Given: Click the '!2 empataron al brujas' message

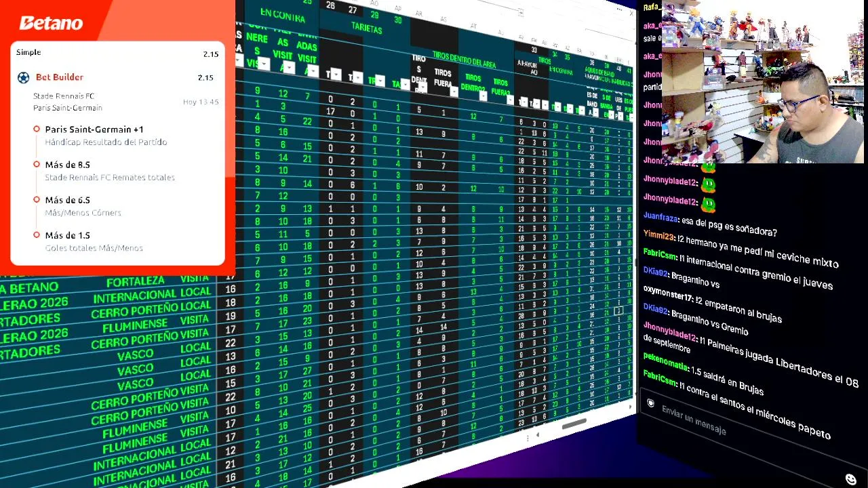Looking at the screenshot, I should click(738, 309).
